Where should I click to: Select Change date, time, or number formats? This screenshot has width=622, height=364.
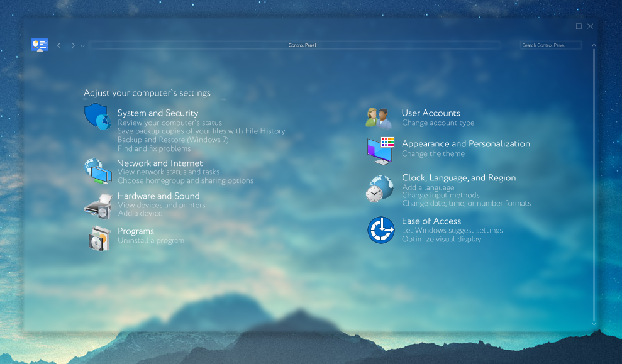click(x=467, y=204)
